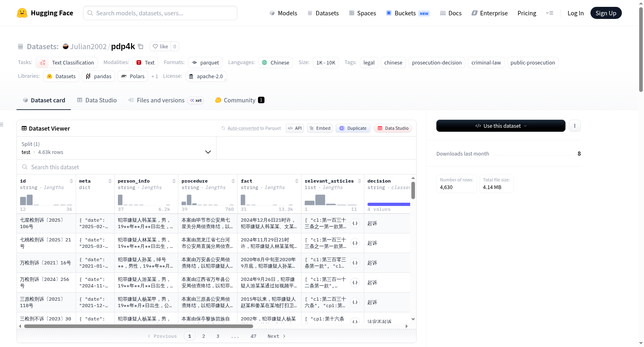The height and width of the screenshot is (347, 644).
Task: Open Buckets in top navigation
Action: click(408, 13)
